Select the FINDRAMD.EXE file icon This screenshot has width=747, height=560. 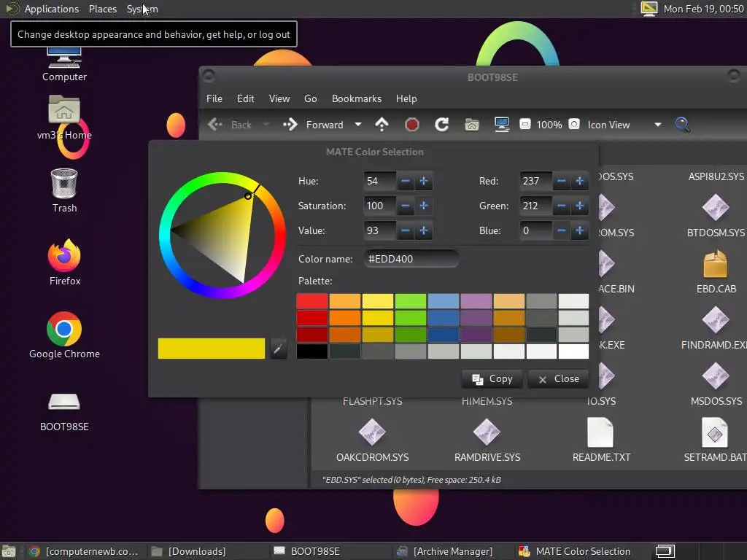[x=716, y=320]
